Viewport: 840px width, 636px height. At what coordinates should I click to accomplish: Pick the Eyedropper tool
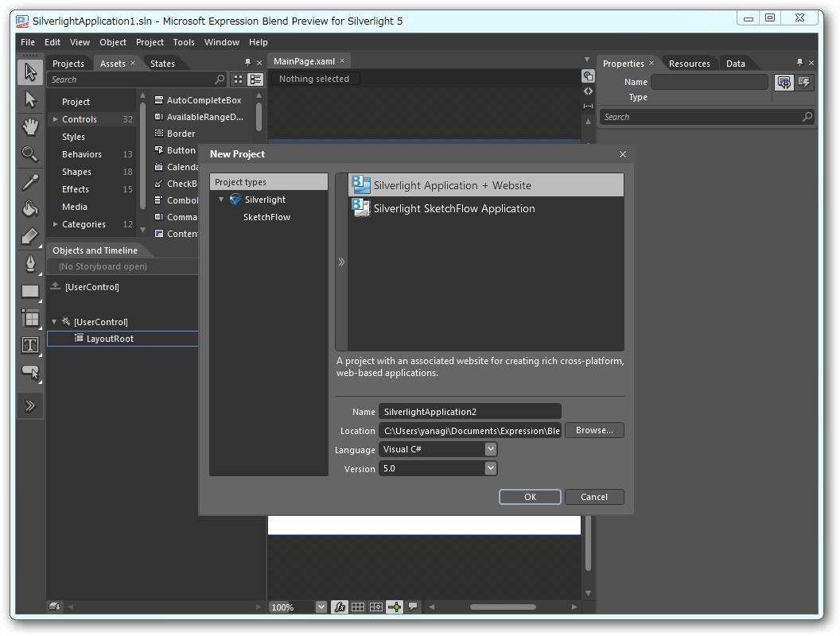[x=29, y=180]
